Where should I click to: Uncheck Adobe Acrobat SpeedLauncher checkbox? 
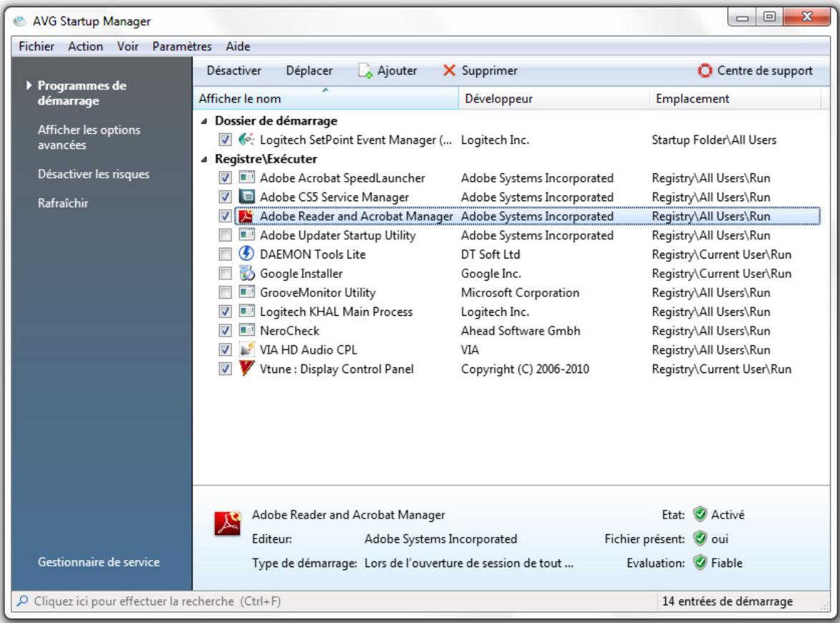click(x=225, y=178)
